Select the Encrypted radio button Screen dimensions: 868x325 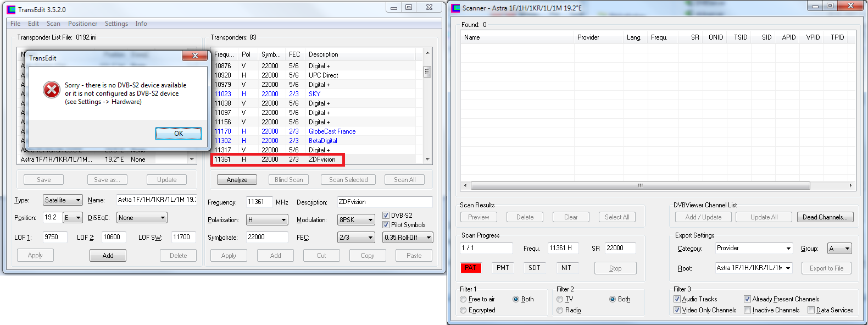coord(463,310)
